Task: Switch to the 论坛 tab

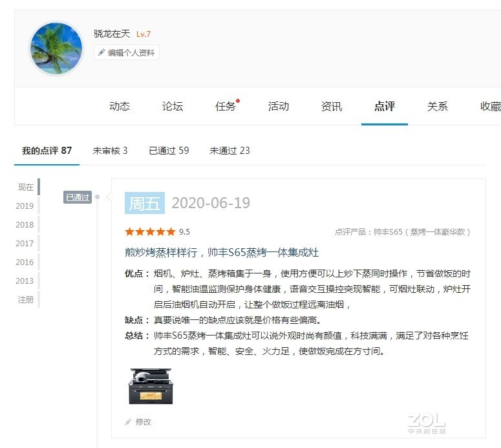Action: pyautogui.click(x=173, y=106)
